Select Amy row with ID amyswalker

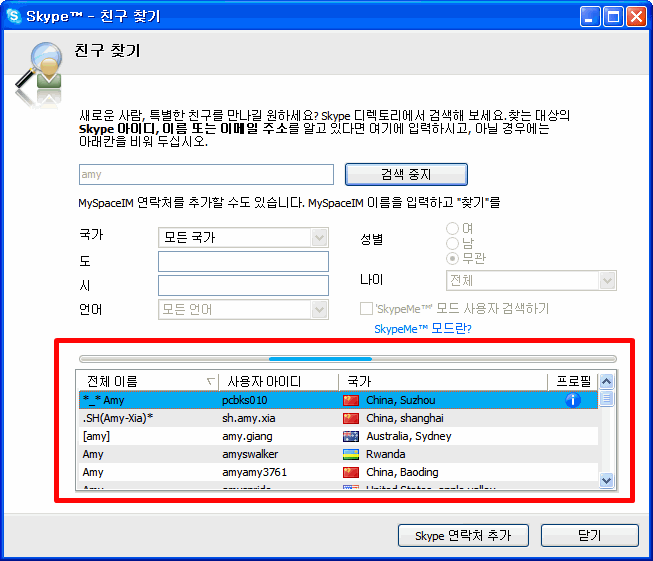coord(338,454)
